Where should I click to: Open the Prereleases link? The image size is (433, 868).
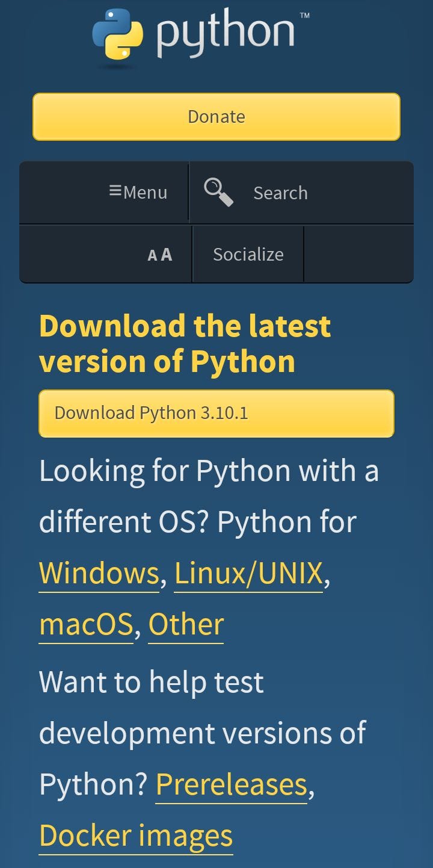tap(231, 784)
